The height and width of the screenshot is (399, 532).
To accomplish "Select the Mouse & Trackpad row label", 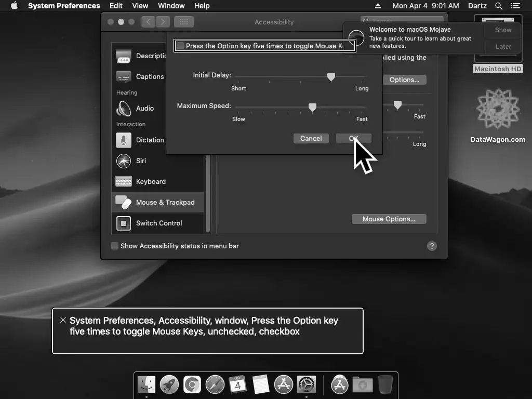I will 165,203.
